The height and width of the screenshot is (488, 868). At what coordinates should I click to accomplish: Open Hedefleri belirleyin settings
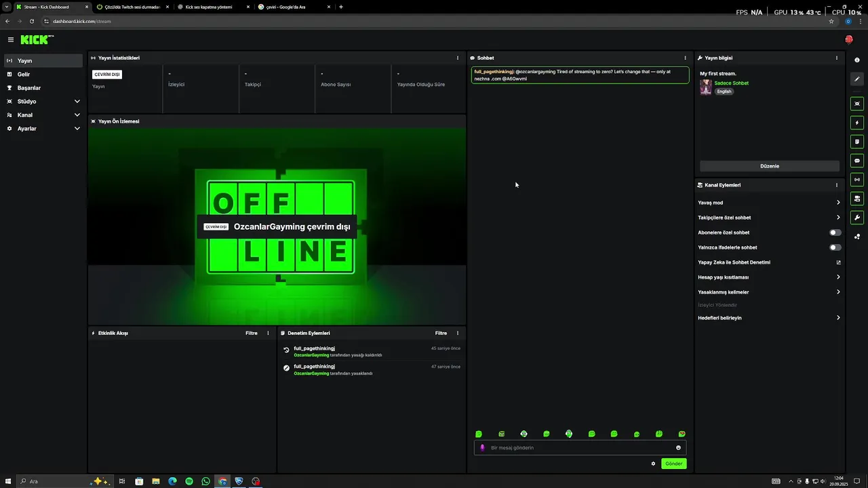pos(769,318)
